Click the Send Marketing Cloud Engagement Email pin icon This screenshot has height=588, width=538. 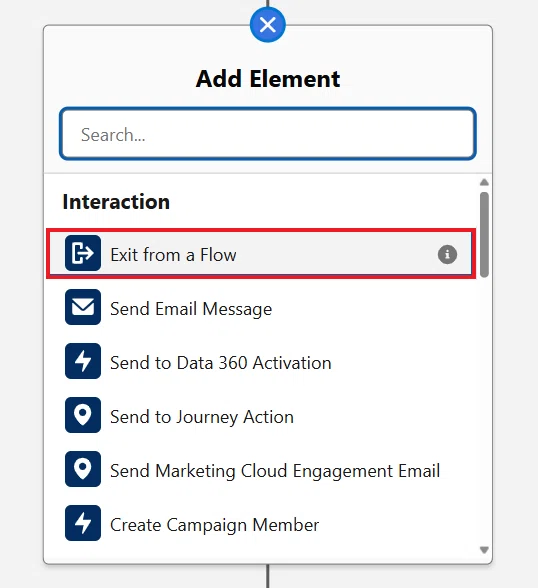click(x=82, y=469)
